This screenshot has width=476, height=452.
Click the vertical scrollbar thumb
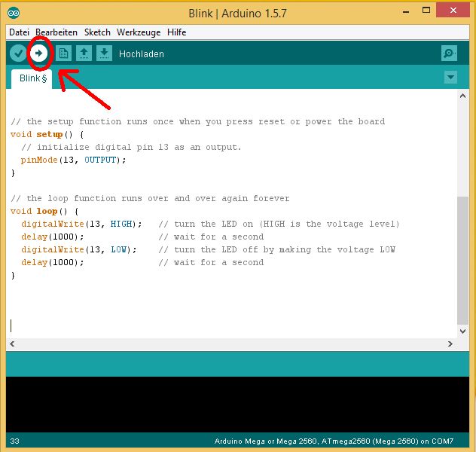[x=462, y=261]
